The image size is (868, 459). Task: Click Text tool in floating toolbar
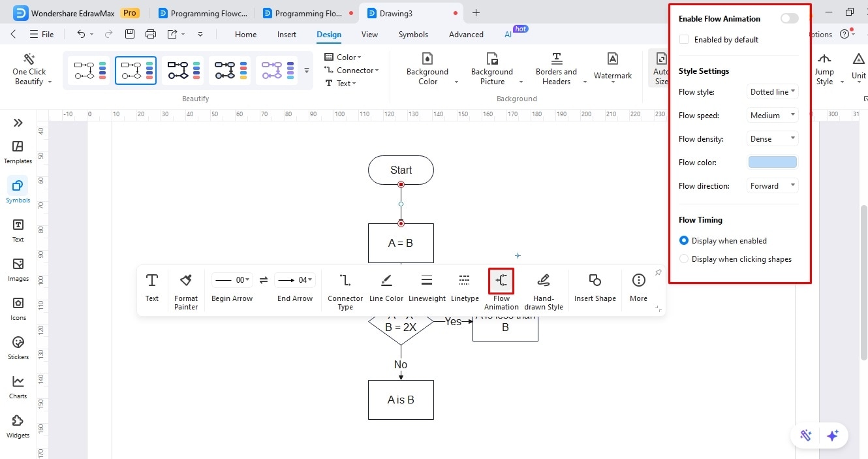tap(151, 287)
